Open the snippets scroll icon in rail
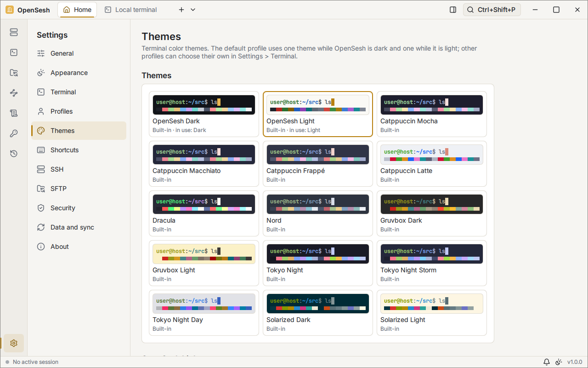Screen dimensions: 588x368 click(14, 113)
